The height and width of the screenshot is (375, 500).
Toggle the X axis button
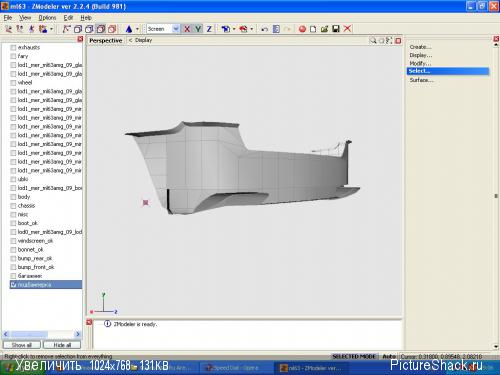[187, 29]
